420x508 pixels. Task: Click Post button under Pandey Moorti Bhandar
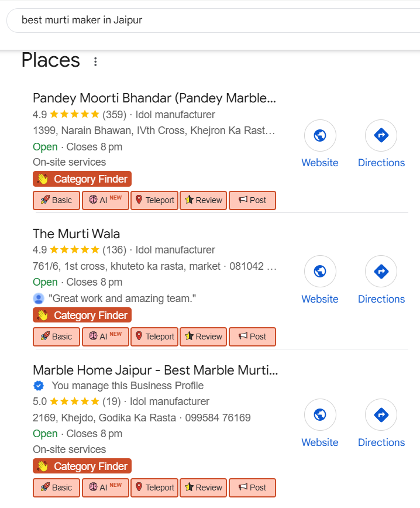pos(252,200)
